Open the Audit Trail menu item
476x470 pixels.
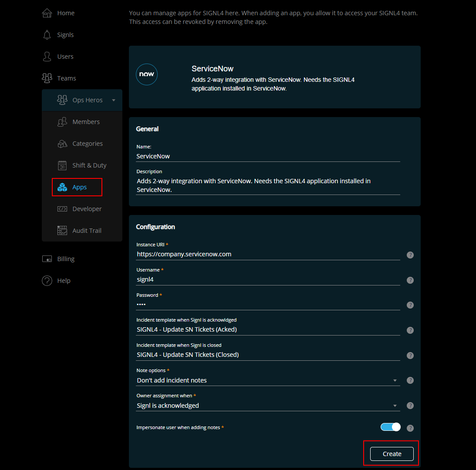click(x=87, y=231)
